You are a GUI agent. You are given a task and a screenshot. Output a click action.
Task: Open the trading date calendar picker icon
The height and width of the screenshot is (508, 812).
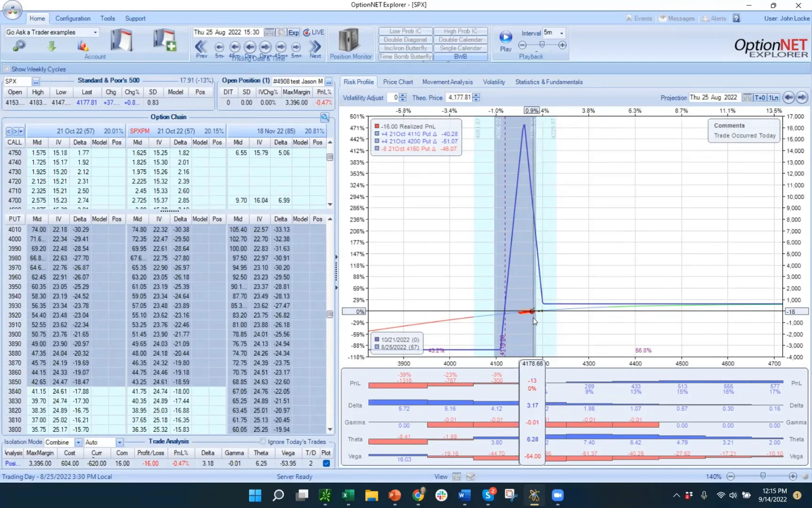click(x=269, y=32)
